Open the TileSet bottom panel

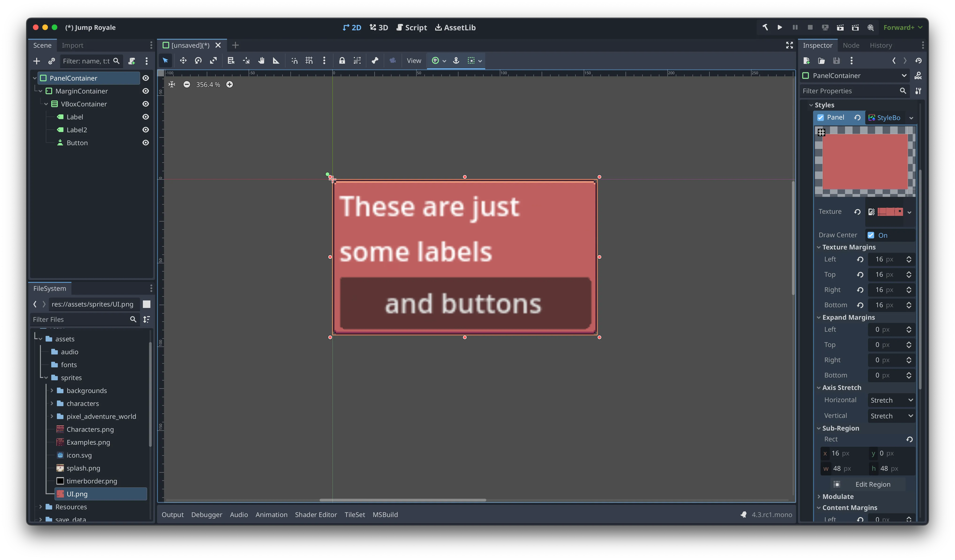click(x=354, y=514)
